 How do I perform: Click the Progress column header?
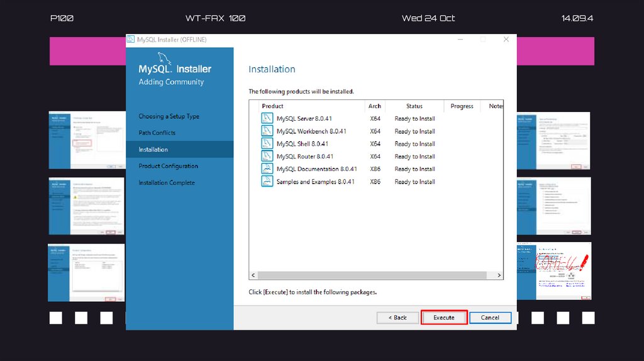pyautogui.click(x=462, y=106)
